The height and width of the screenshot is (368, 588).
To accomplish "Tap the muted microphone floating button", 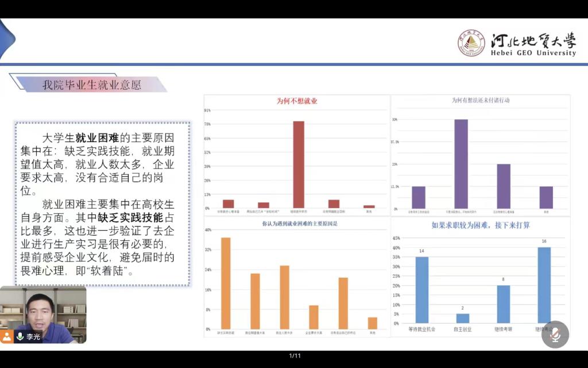I will (x=555, y=335).
